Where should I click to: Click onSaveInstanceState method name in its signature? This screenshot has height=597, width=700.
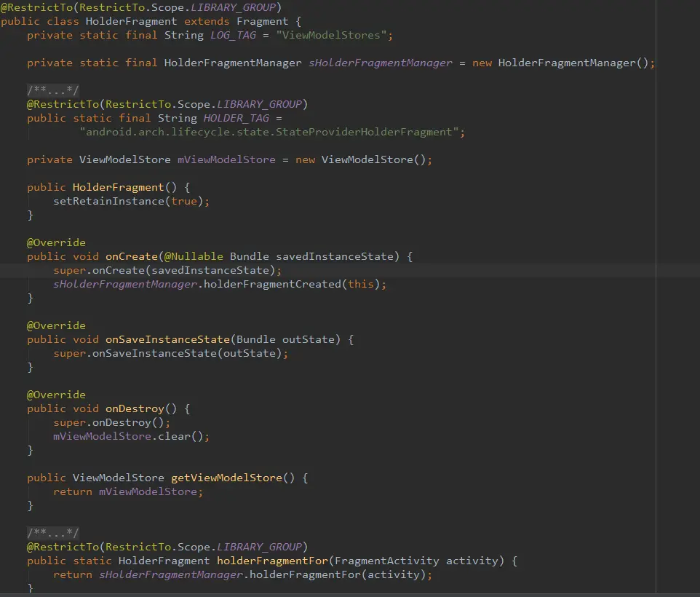167,340
